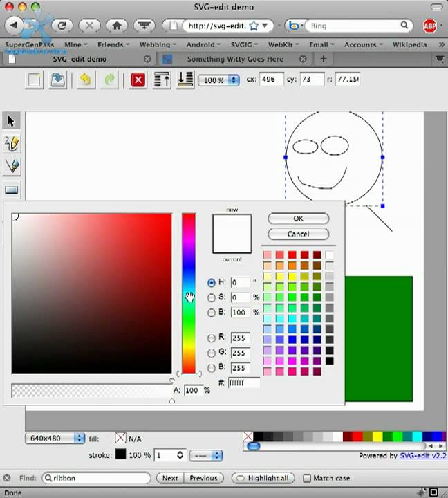The width and height of the screenshot is (448, 498).
Task: Click the browser Reload button
Action: click(62, 26)
